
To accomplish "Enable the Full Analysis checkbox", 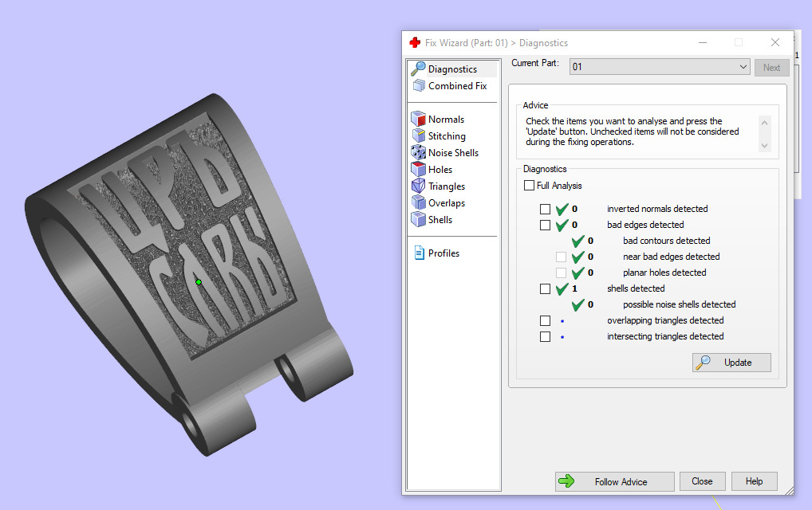I will pyautogui.click(x=529, y=185).
